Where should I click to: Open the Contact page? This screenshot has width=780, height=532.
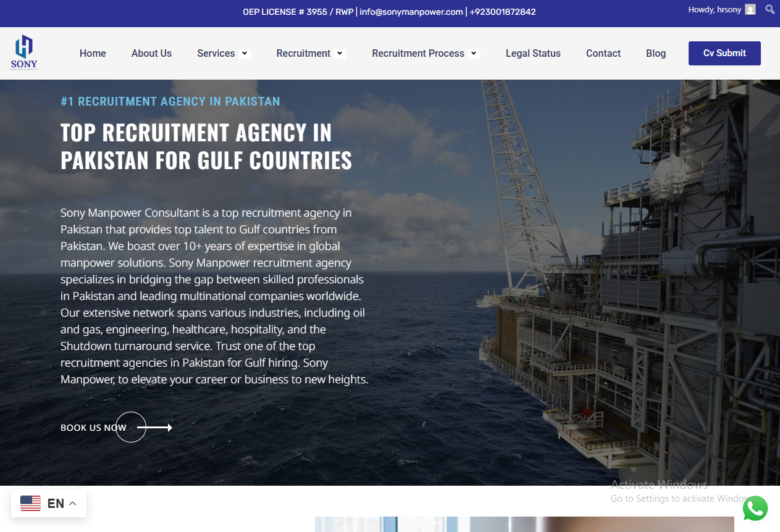tap(603, 54)
